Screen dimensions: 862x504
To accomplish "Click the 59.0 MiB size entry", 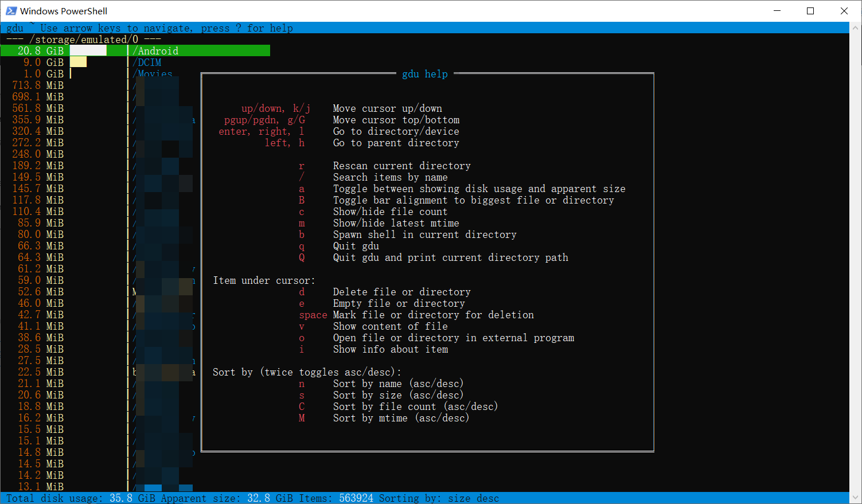I will (x=41, y=280).
